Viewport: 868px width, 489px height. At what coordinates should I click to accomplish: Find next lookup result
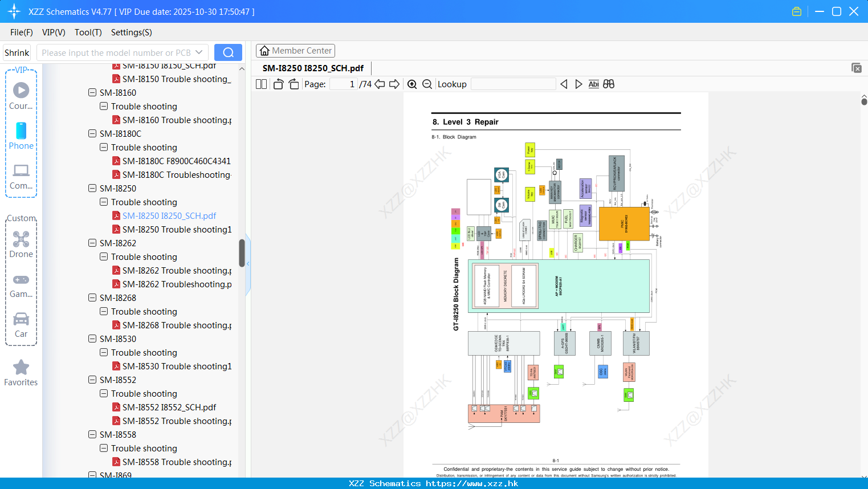(x=579, y=84)
